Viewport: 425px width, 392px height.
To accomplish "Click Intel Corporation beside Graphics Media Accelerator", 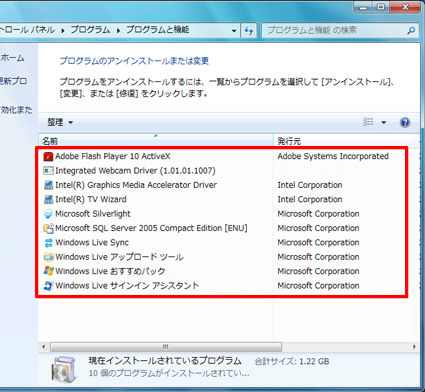I will [x=310, y=185].
